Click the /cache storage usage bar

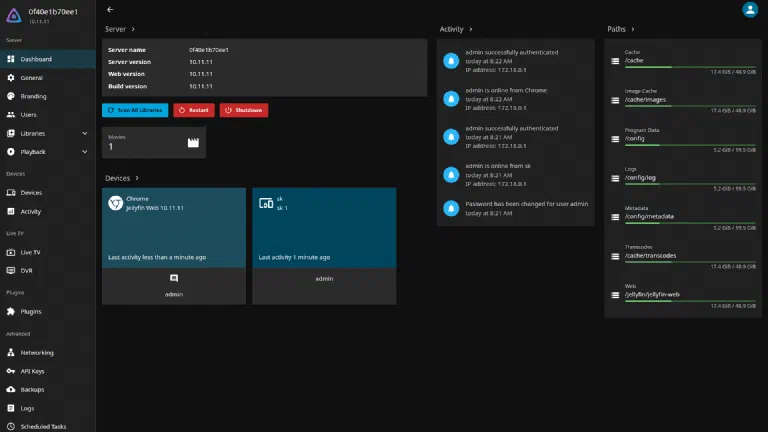coord(690,67)
